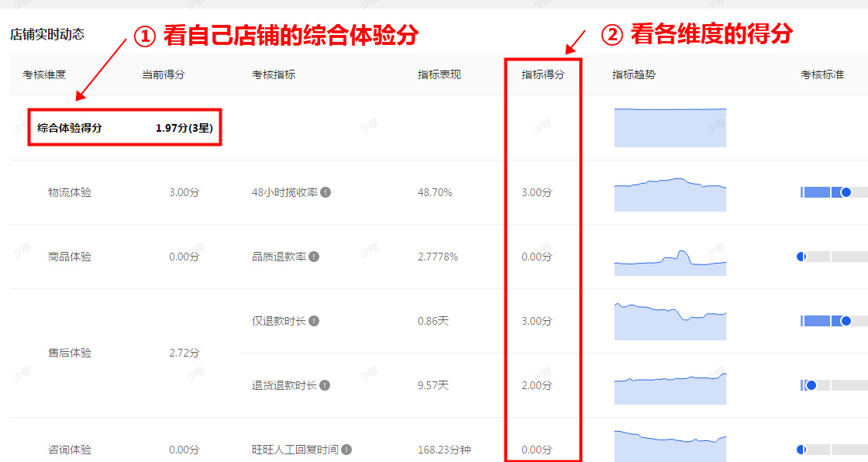The height and width of the screenshot is (462, 868).
Task: Click info icon next to 旺旺人工回复时间
Action: (x=346, y=450)
